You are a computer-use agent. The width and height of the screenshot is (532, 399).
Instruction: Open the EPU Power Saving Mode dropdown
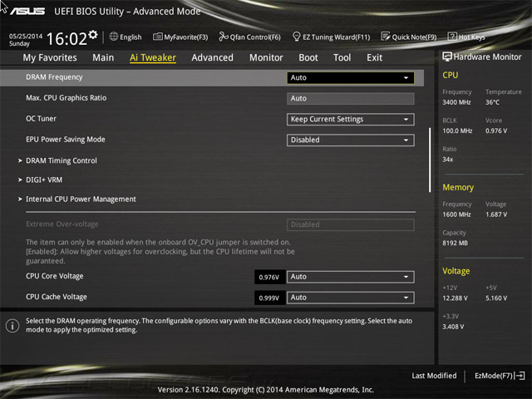351,140
